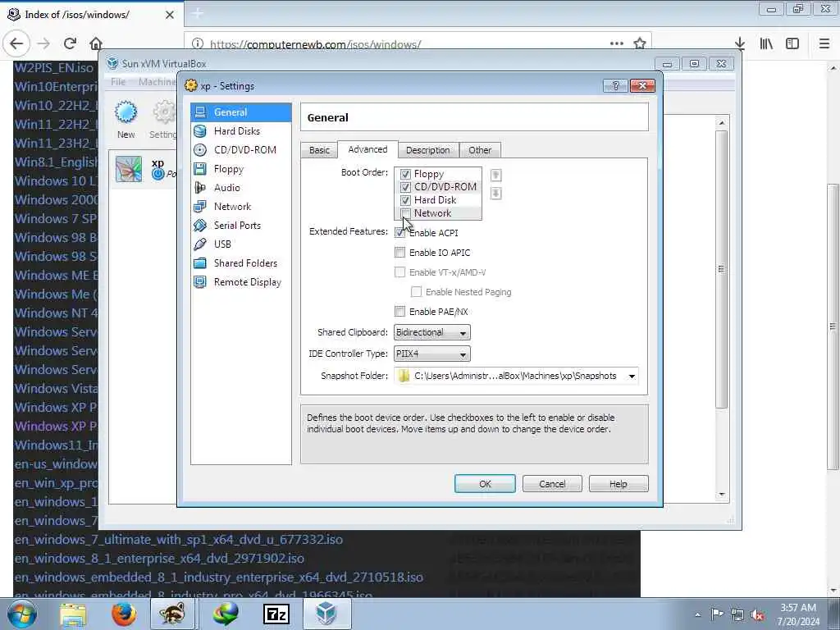Move the boot device up with the arrow

point(496,176)
